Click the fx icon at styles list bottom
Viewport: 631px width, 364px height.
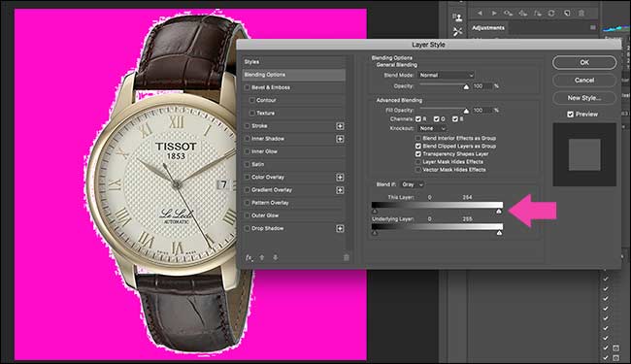pos(249,257)
